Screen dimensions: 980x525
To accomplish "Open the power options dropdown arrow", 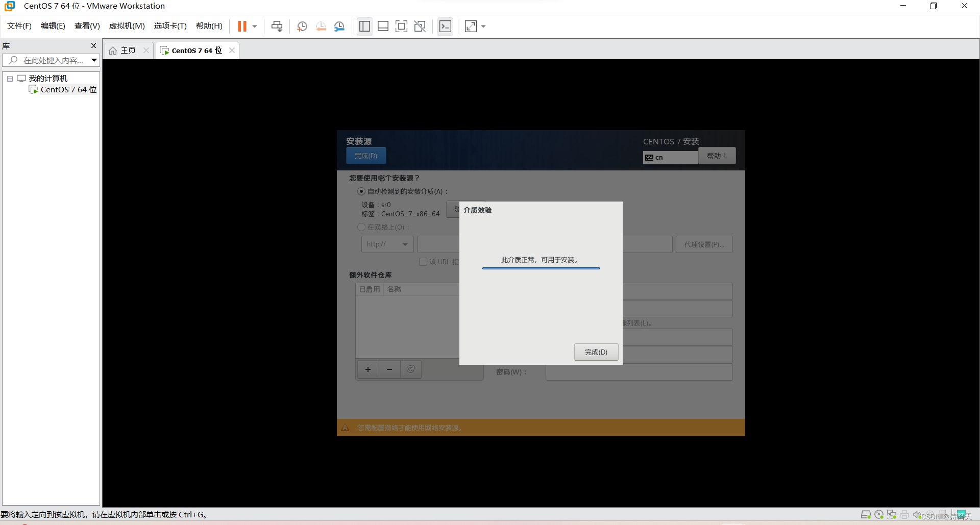I will click(255, 27).
